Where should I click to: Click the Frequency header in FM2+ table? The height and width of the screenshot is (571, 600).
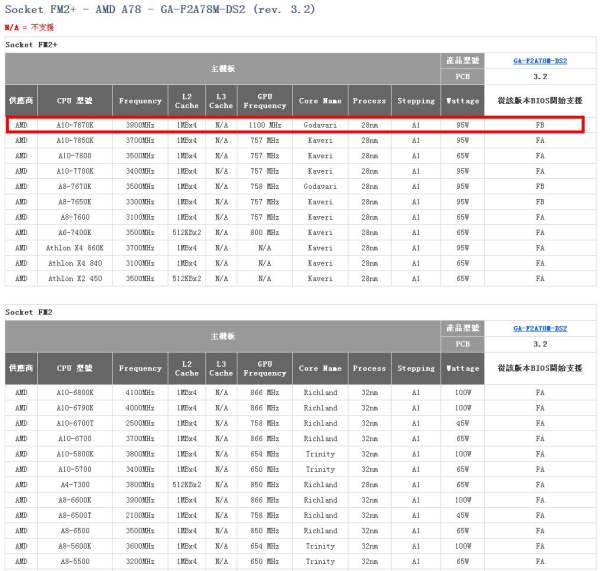tap(140, 101)
